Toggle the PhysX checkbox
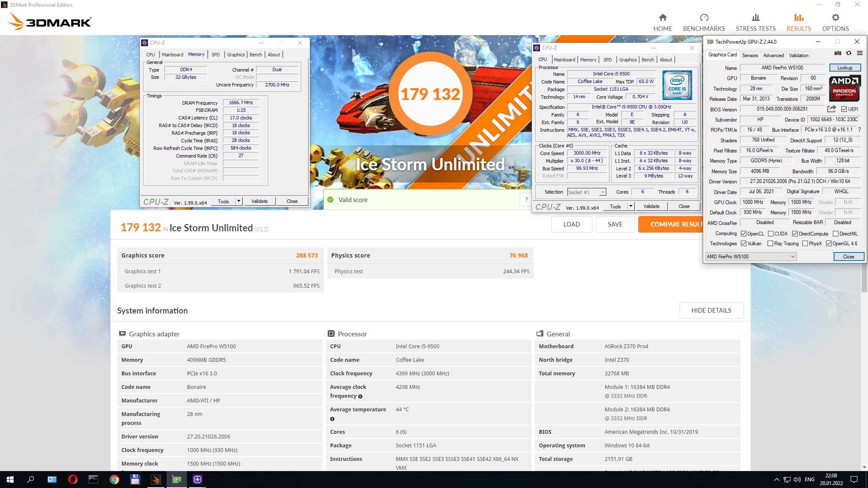This screenshot has width=868, height=488. (x=805, y=244)
